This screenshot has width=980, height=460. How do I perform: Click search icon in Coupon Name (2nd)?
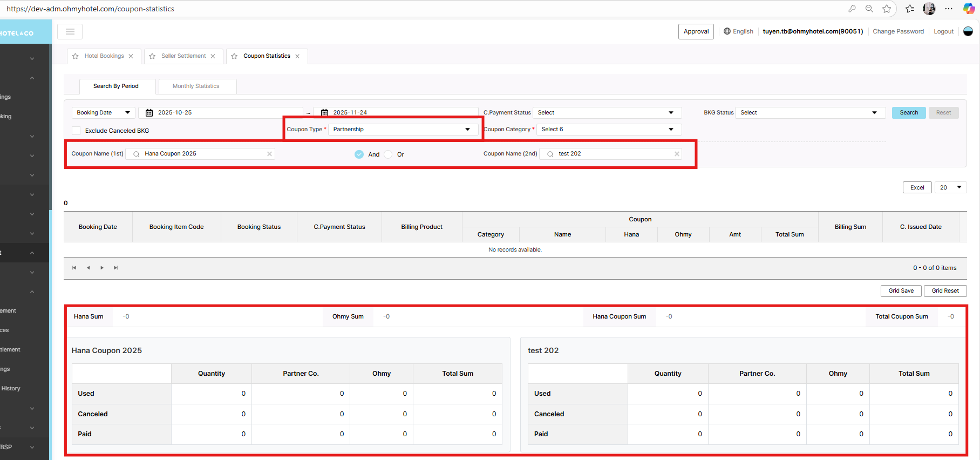click(x=550, y=154)
